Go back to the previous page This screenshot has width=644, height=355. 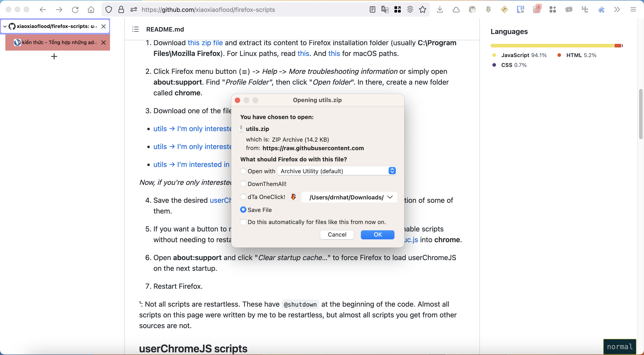pos(43,9)
